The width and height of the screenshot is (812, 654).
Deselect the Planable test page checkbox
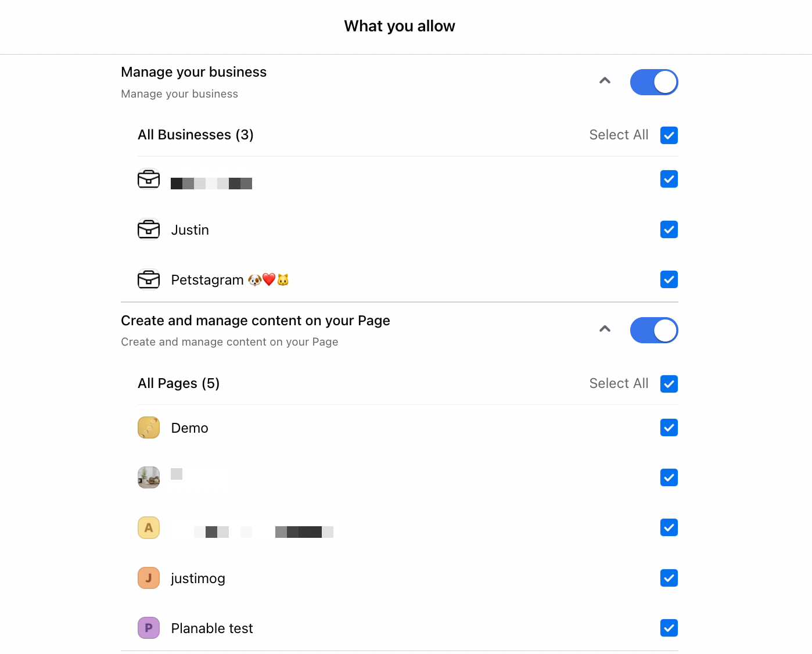tap(669, 628)
